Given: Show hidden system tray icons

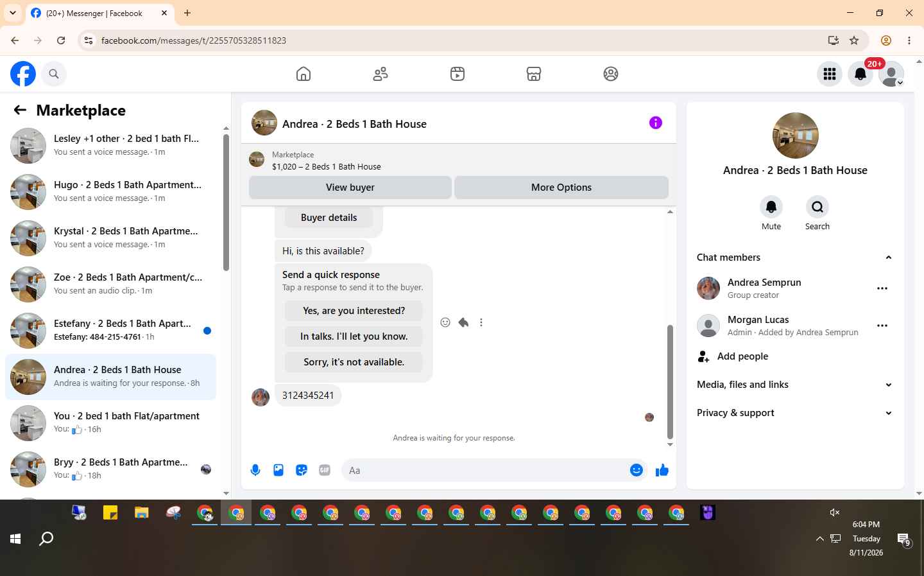Looking at the screenshot, I should 819,539.
